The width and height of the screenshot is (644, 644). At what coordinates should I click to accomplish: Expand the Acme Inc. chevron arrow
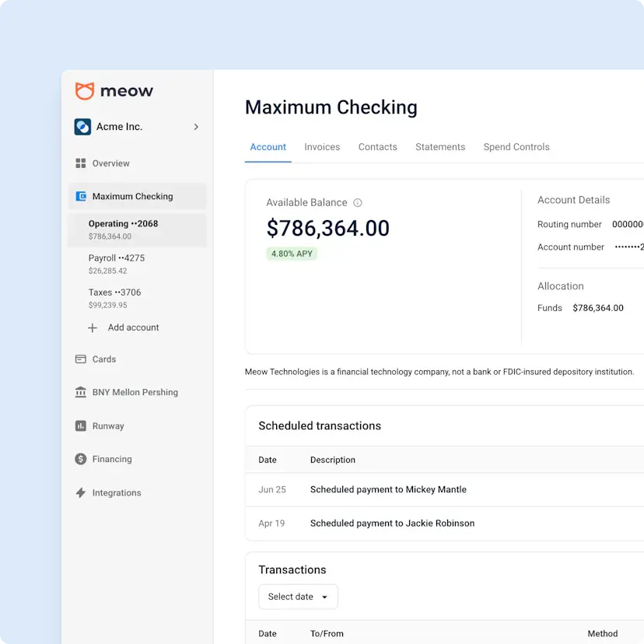(x=196, y=127)
